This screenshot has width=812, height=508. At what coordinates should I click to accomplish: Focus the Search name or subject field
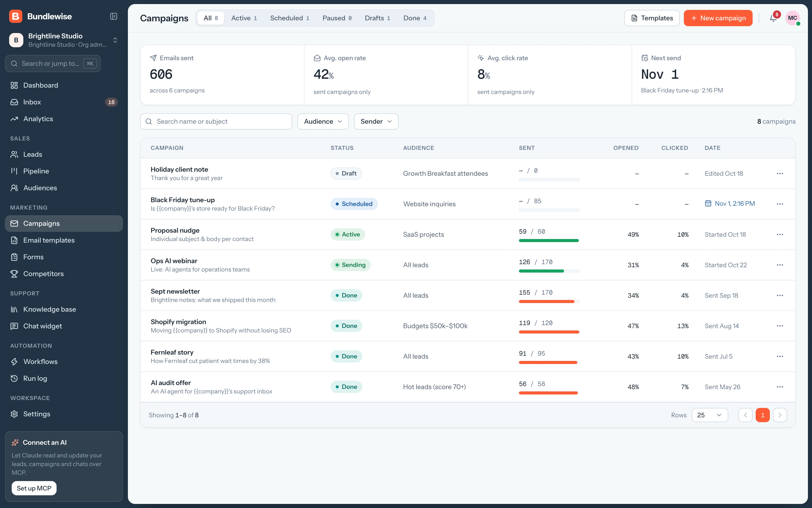pos(216,121)
